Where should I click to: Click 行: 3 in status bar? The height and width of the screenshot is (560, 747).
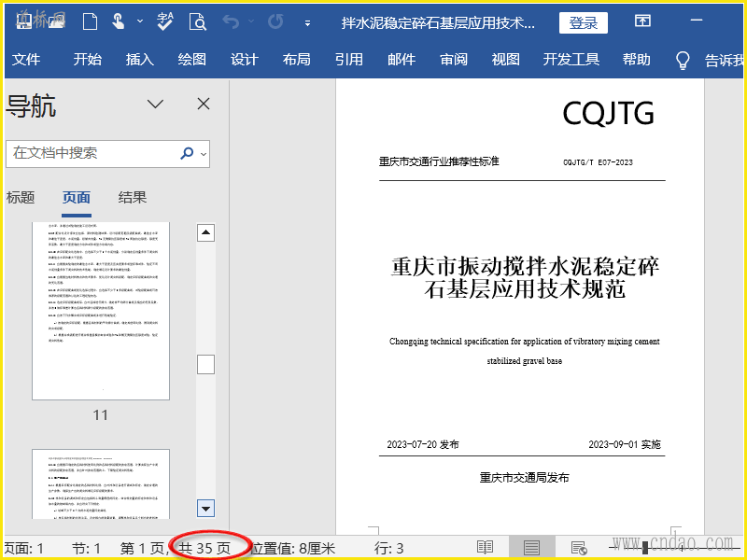coord(388,548)
